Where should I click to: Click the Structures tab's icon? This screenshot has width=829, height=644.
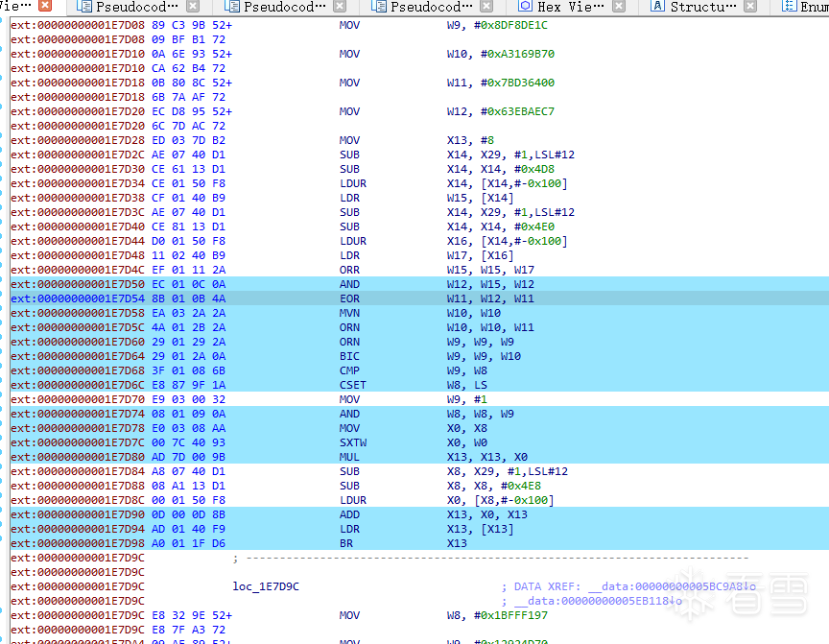[x=657, y=7]
